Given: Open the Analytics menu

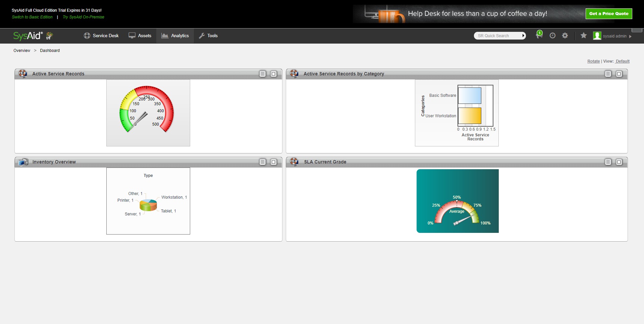Looking at the screenshot, I should (175, 36).
